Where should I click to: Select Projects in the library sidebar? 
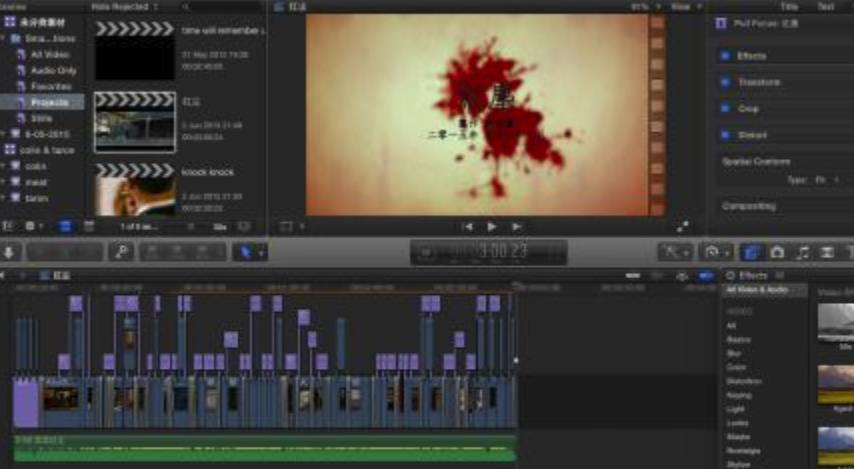pos(49,102)
